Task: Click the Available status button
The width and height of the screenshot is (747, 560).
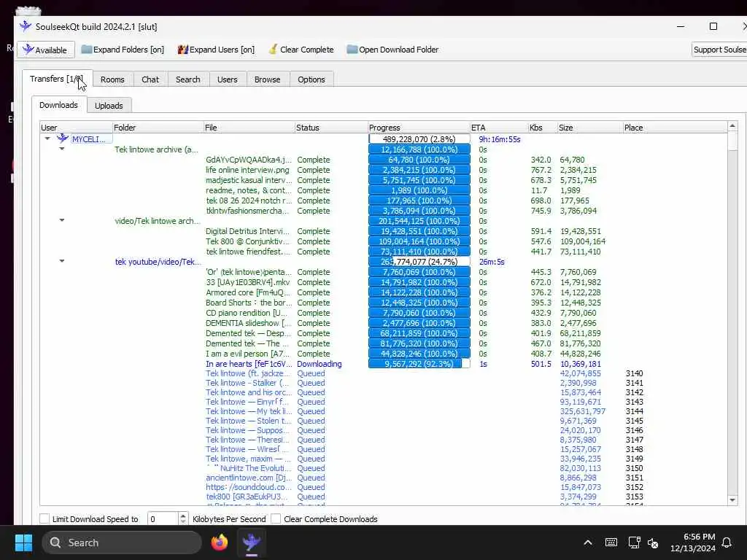Action: (x=46, y=50)
